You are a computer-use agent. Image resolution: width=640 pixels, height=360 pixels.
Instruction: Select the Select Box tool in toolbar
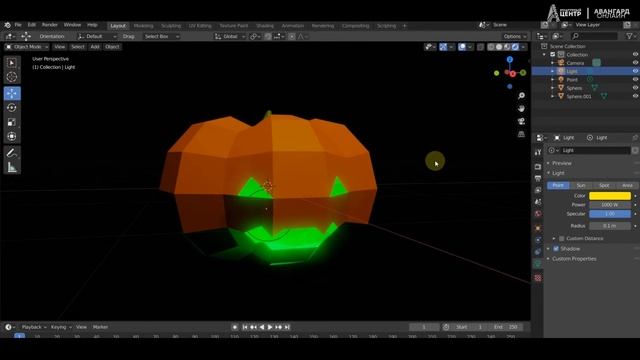click(11, 63)
